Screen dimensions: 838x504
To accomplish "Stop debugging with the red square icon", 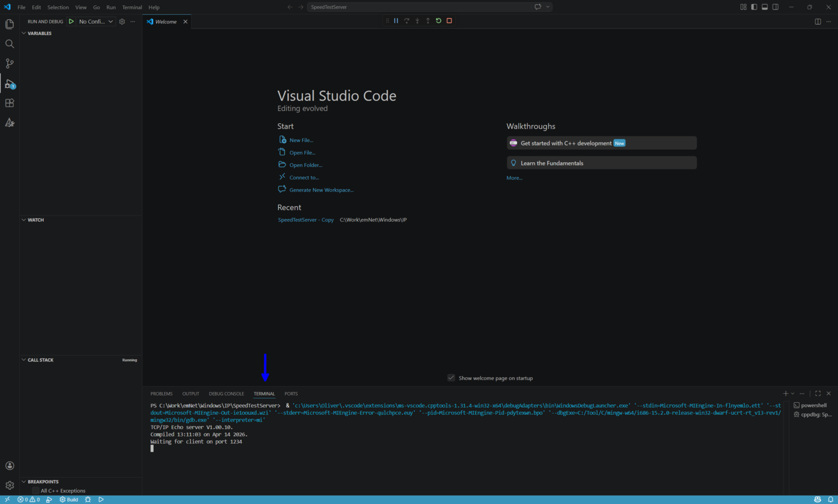I will coord(448,20).
